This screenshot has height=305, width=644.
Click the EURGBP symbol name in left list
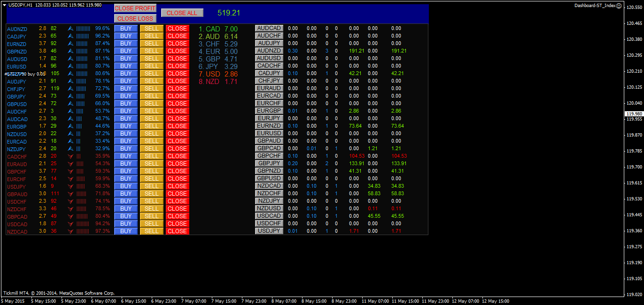click(17, 127)
